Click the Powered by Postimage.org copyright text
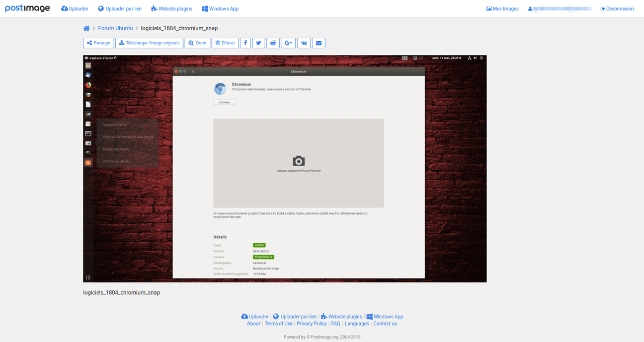Screen dimensions: 644x342 pyautogui.click(x=322, y=337)
